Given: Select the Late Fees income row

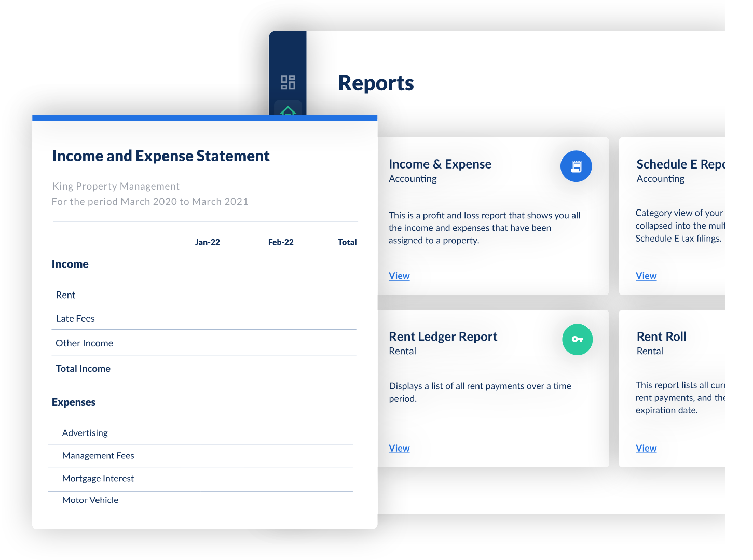Looking at the screenshot, I should click(75, 319).
